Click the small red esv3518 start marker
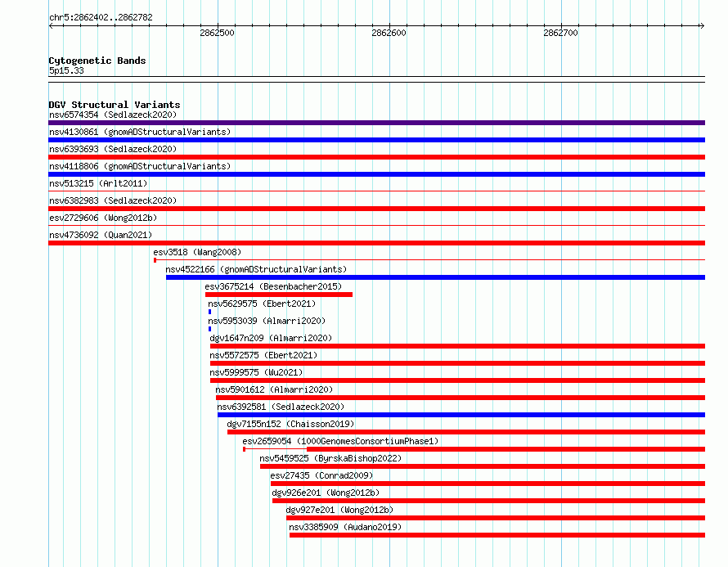 point(155,260)
